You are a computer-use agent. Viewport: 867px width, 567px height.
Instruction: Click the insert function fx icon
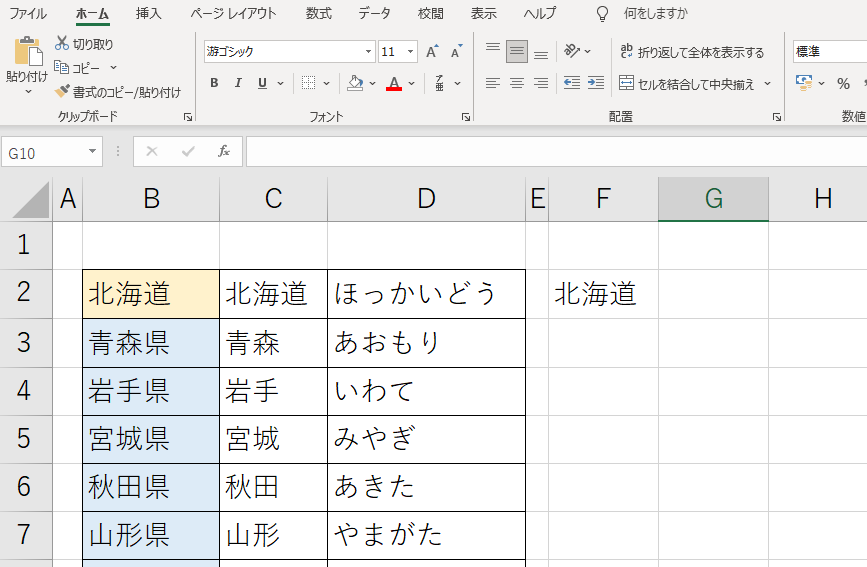(224, 151)
